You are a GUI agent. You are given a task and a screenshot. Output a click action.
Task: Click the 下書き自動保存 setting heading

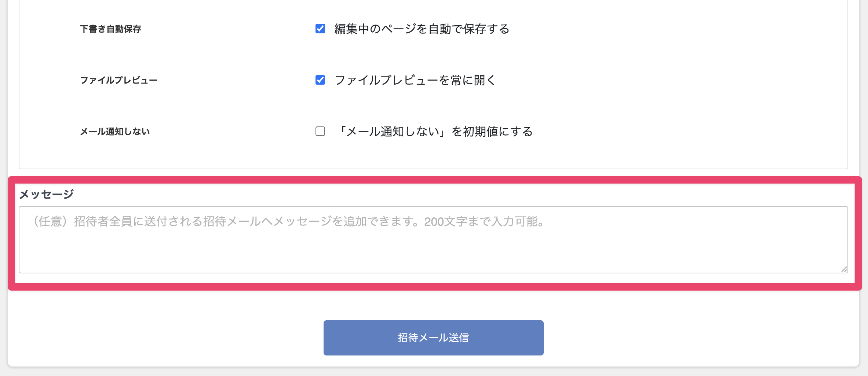[110, 29]
